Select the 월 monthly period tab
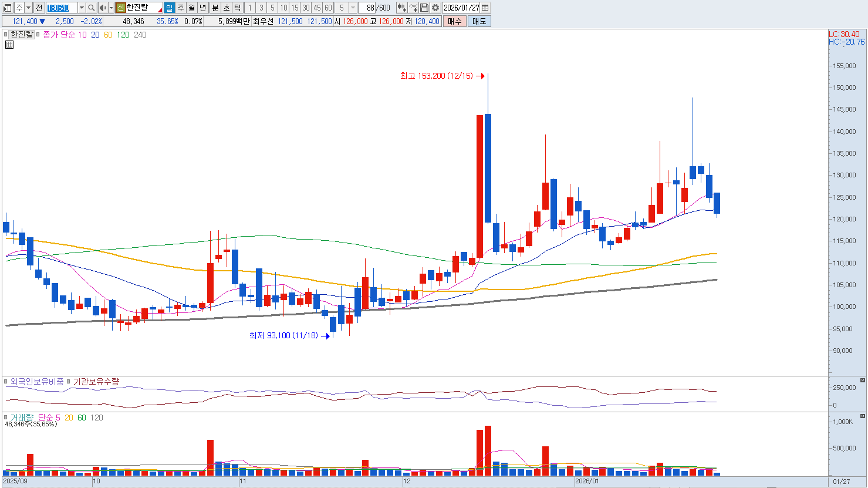Viewport: 868px width, 488px height. point(192,8)
